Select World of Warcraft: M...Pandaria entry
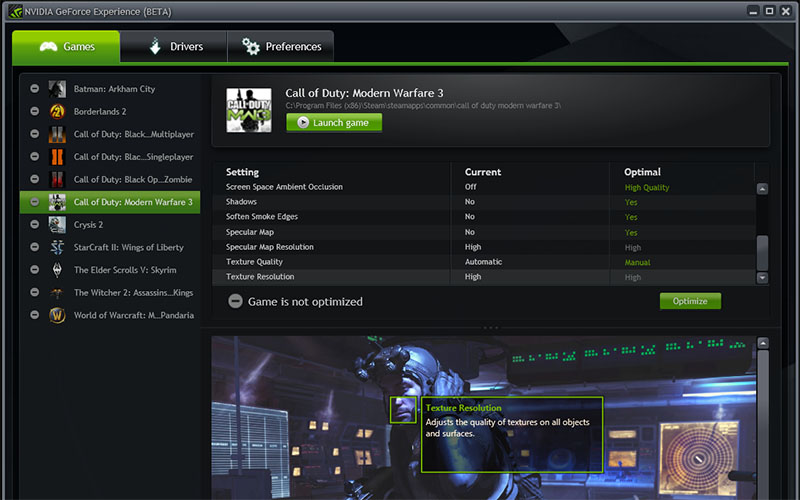Viewport: 800px width, 500px height. point(110,315)
